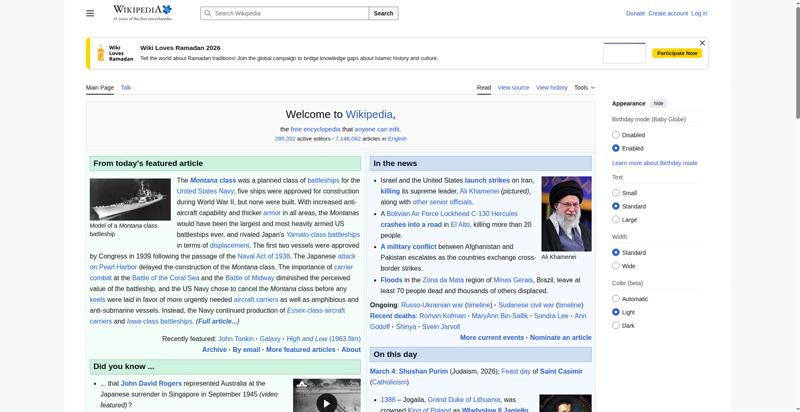Open the Ali Khamenei portrait image
The width and height of the screenshot is (800, 412).
(x=566, y=214)
